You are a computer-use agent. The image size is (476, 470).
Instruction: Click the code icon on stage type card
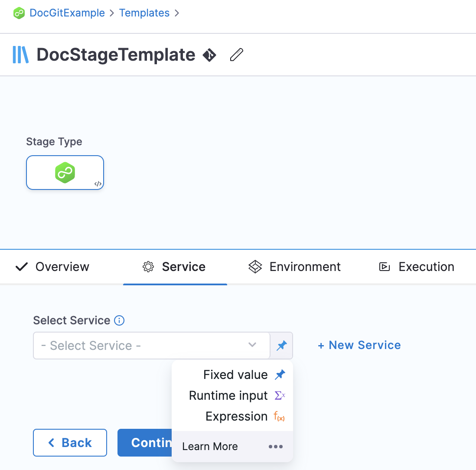click(x=98, y=184)
